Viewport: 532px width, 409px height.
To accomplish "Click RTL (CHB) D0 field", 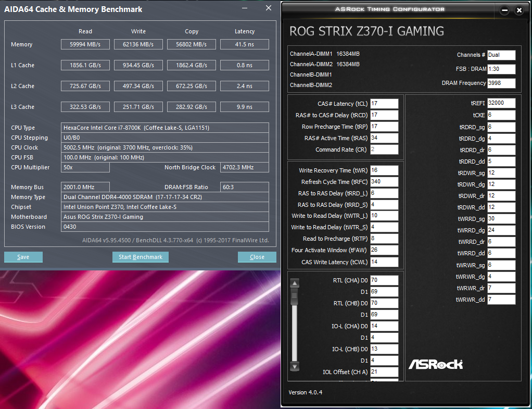I will click(x=384, y=303).
